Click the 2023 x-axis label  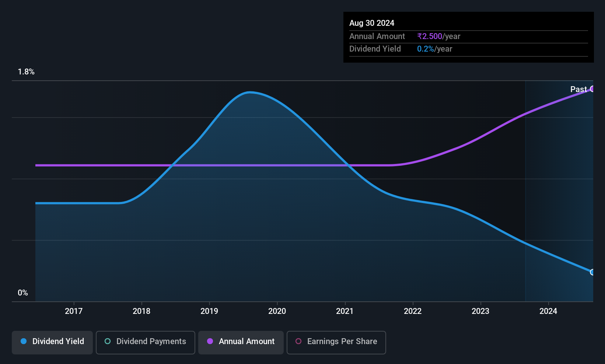pyautogui.click(x=480, y=311)
